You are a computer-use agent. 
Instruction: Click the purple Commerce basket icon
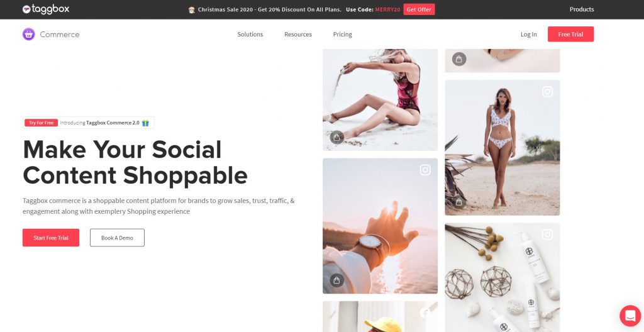click(29, 34)
